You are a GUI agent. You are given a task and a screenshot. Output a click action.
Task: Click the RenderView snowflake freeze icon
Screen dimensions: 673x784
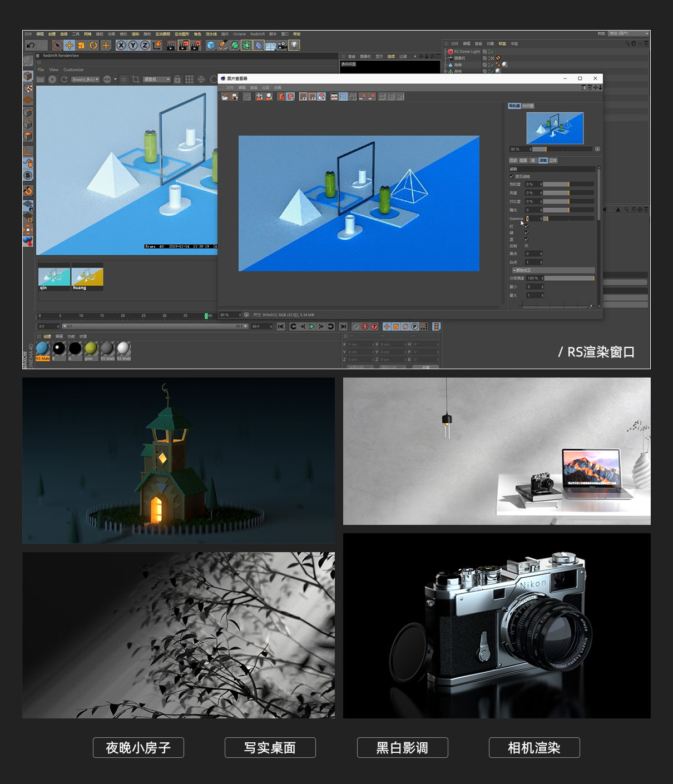click(201, 80)
